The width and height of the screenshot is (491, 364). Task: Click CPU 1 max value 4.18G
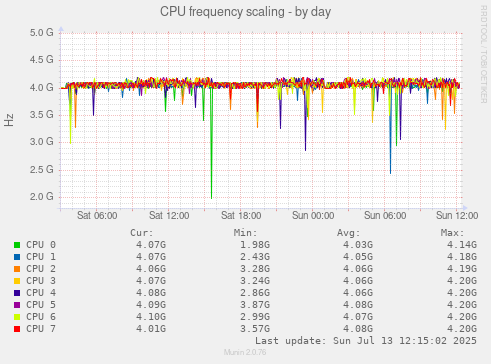[462, 257]
